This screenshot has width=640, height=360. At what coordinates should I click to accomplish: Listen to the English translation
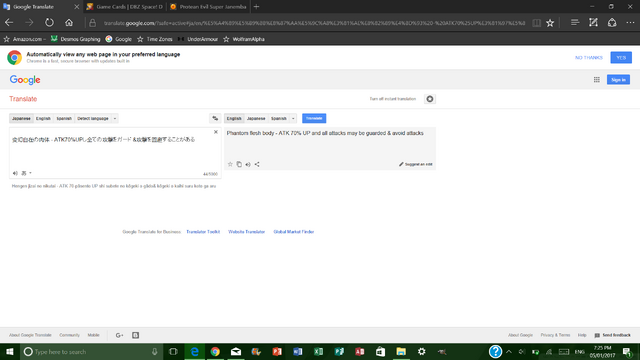coord(248,164)
